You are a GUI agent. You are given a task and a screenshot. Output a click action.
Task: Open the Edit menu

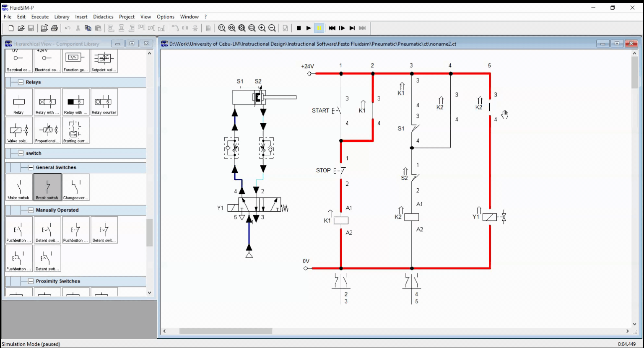pos(21,17)
